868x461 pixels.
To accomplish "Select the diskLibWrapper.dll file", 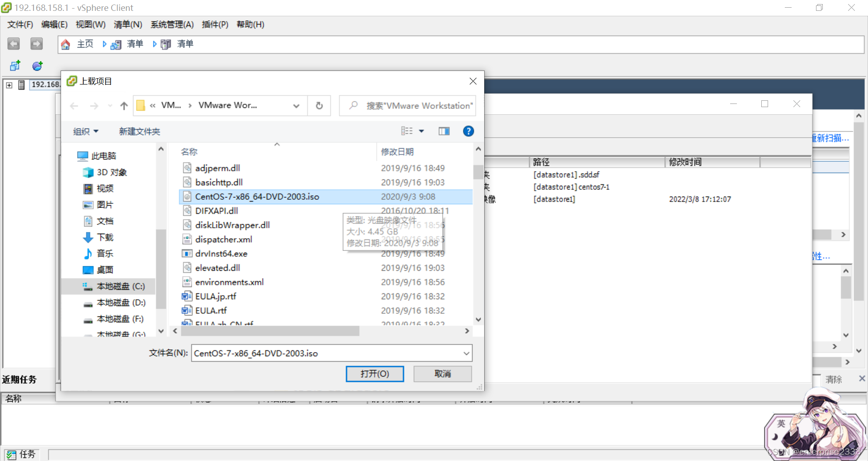I will point(232,225).
